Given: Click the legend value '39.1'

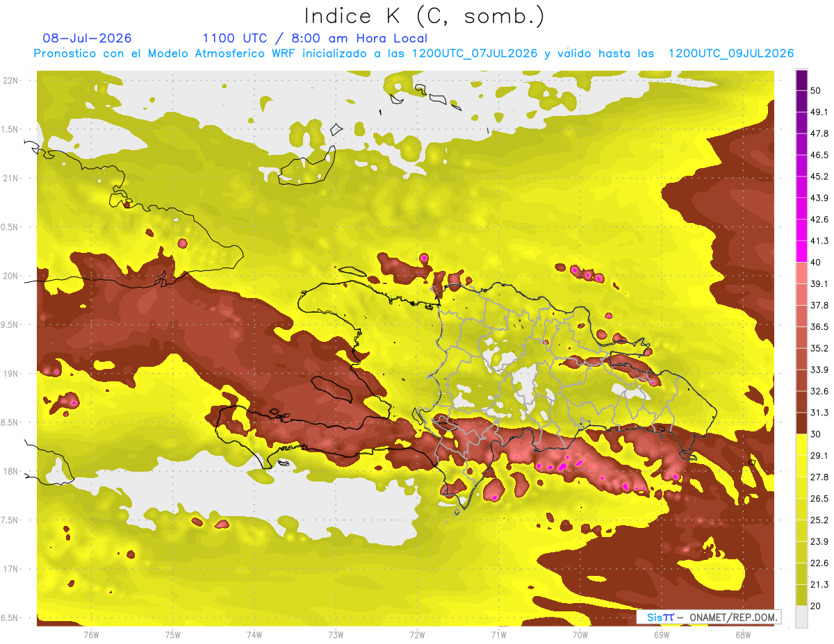Looking at the screenshot, I should [819, 284].
